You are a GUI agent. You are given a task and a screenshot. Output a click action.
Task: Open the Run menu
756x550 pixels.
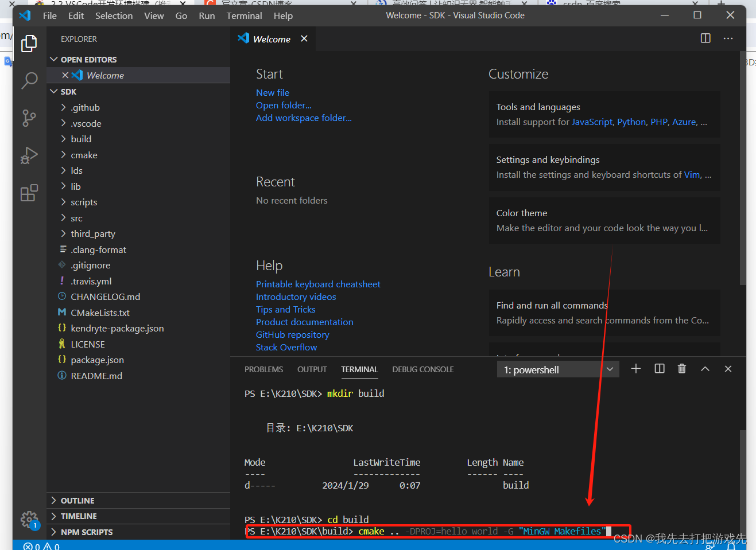click(x=207, y=15)
